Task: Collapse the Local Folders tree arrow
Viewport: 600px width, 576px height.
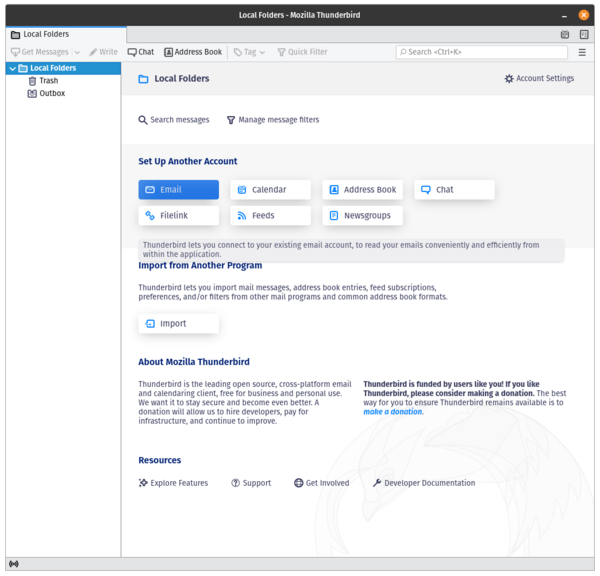Action: point(13,69)
